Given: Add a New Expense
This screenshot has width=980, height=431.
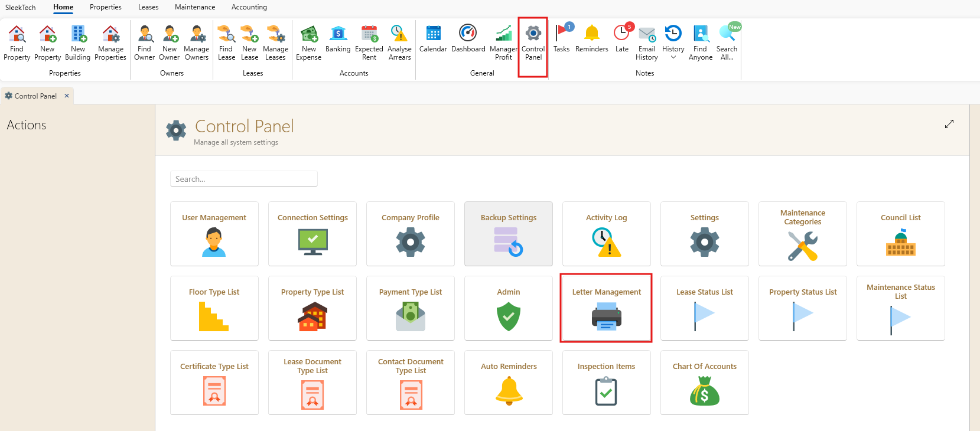Looking at the screenshot, I should tap(308, 43).
